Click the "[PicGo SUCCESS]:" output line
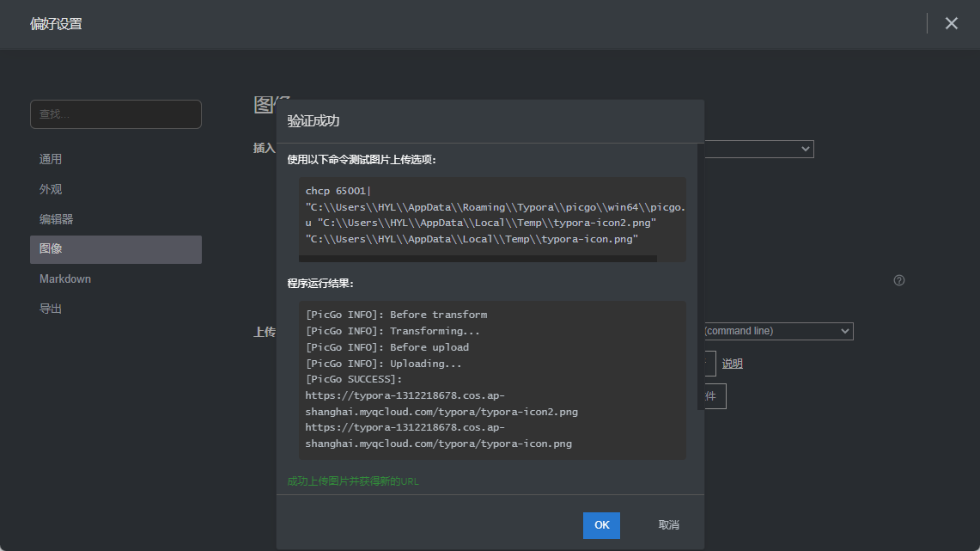Viewport: 980px width, 551px height. pos(354,380)
